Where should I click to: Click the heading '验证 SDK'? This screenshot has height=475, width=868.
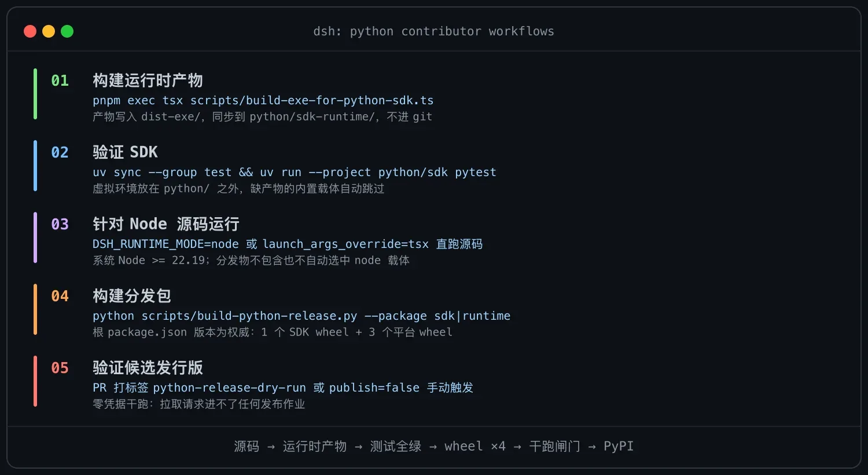tap(125, 152)
